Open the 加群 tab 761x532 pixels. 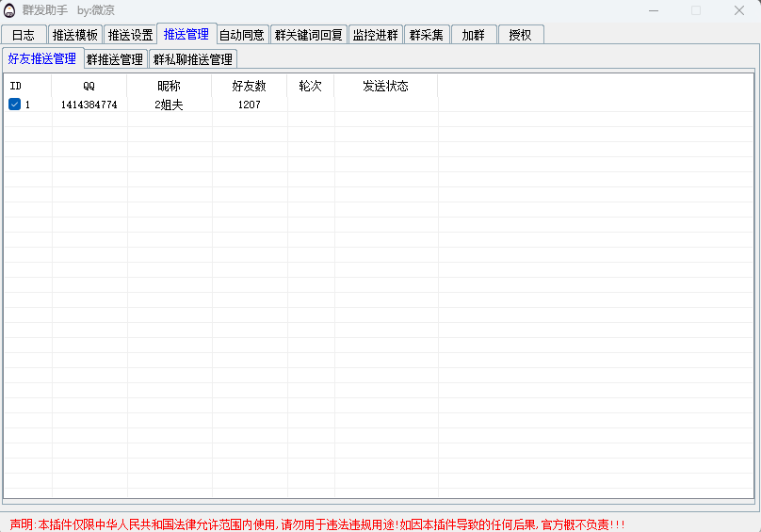click(473, 35)
